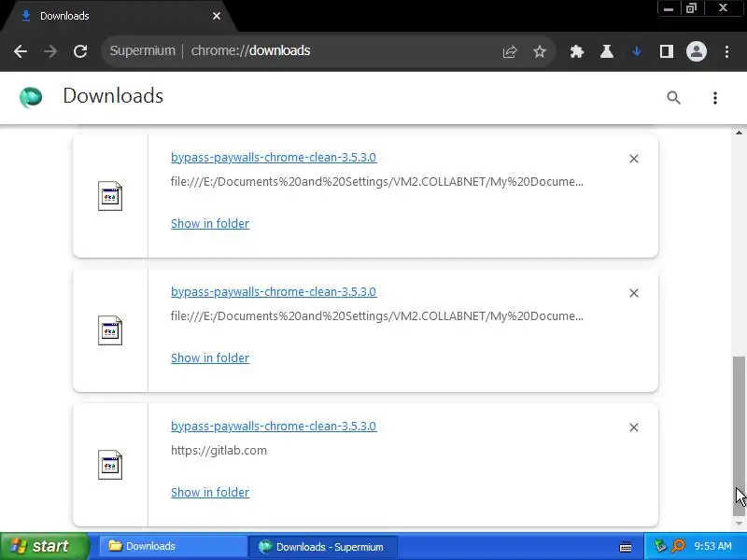747x560 pixels.
Task: Open the gitlab bypass-paywalls-chrome-clean-3.5.3.0 link
Action: [274, 426]
